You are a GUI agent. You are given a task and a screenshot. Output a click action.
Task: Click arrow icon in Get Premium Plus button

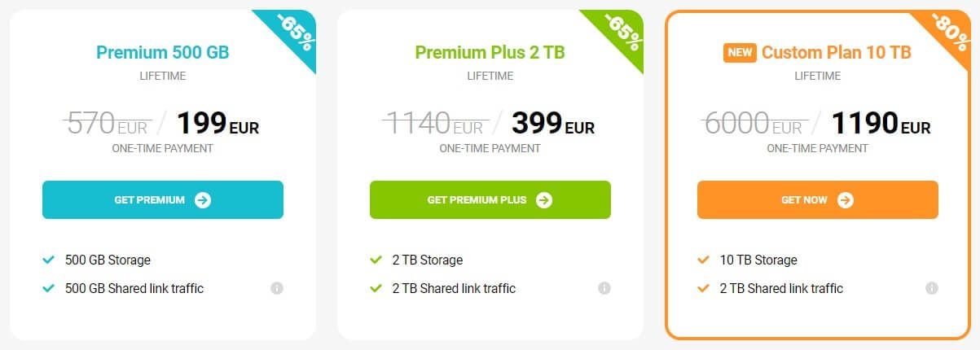pyautogui.click(x=544, y=200)
